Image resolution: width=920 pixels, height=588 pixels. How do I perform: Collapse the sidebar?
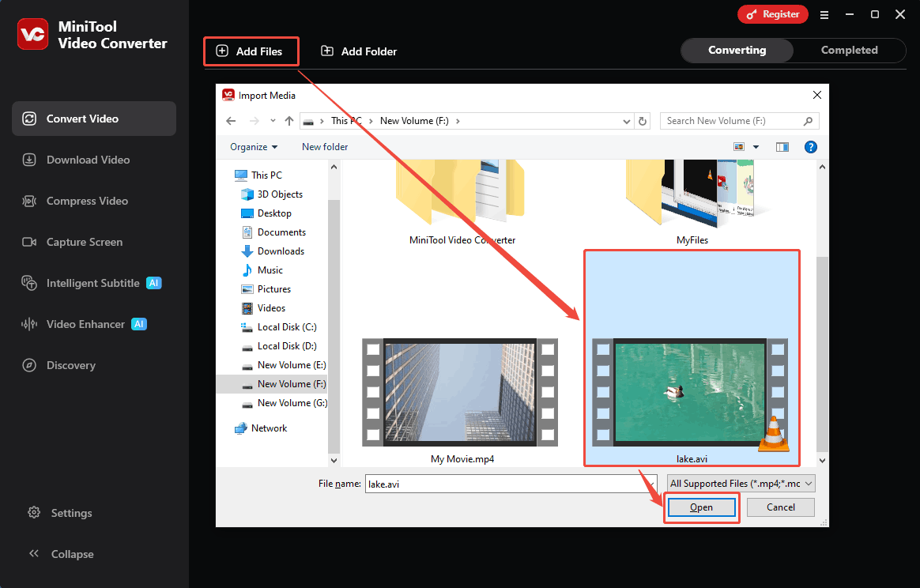click(x=61, y=554)
